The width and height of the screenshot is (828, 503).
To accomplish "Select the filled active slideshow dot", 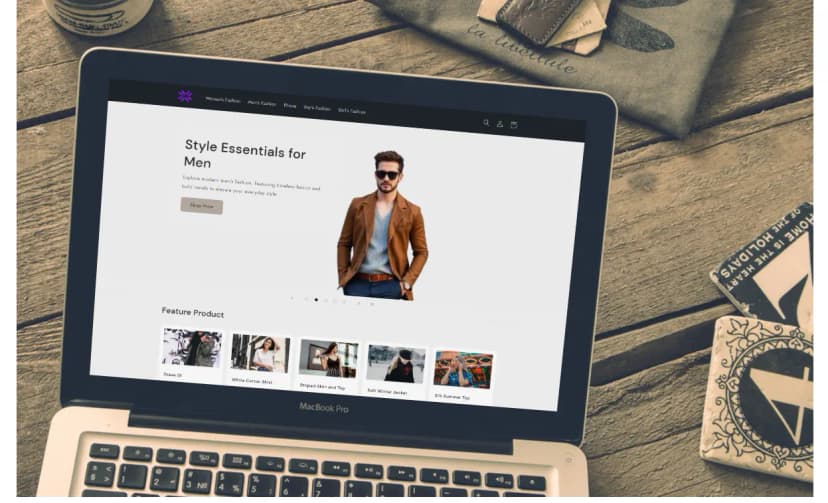I will 317,300.
